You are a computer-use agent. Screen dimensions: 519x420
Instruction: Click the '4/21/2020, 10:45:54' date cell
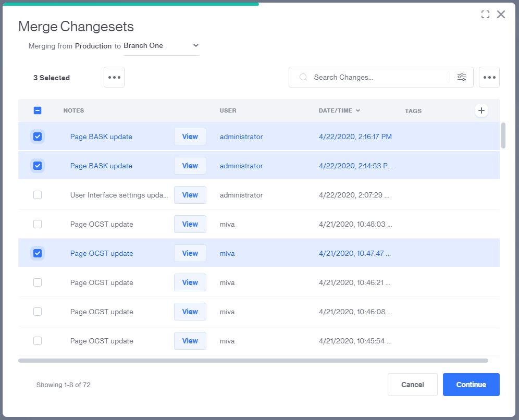coord(355,341)
